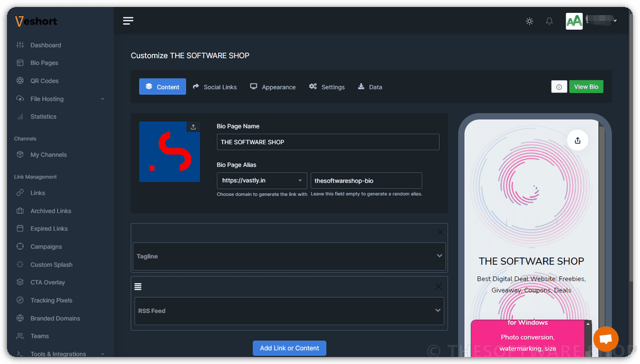
Task: Open Archived Links
Action: pos(51,211)
